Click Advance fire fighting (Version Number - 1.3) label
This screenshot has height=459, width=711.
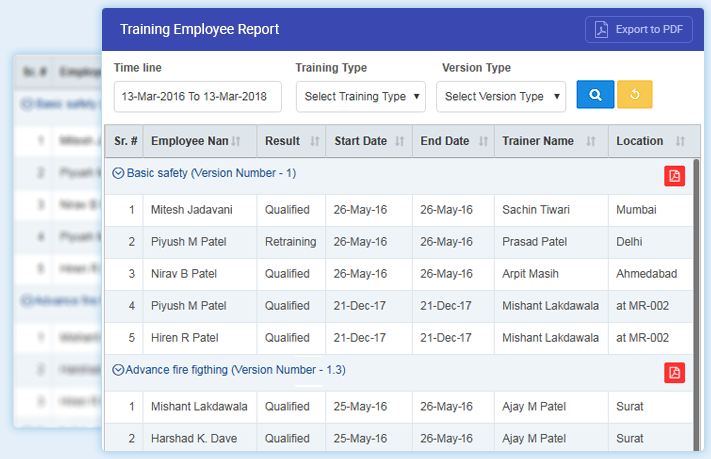(x=235, y=370)
